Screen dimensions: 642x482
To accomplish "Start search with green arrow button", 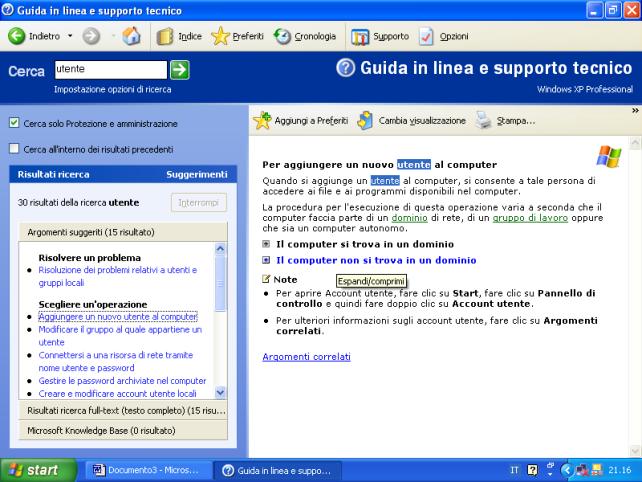I will tap(180, 70).
